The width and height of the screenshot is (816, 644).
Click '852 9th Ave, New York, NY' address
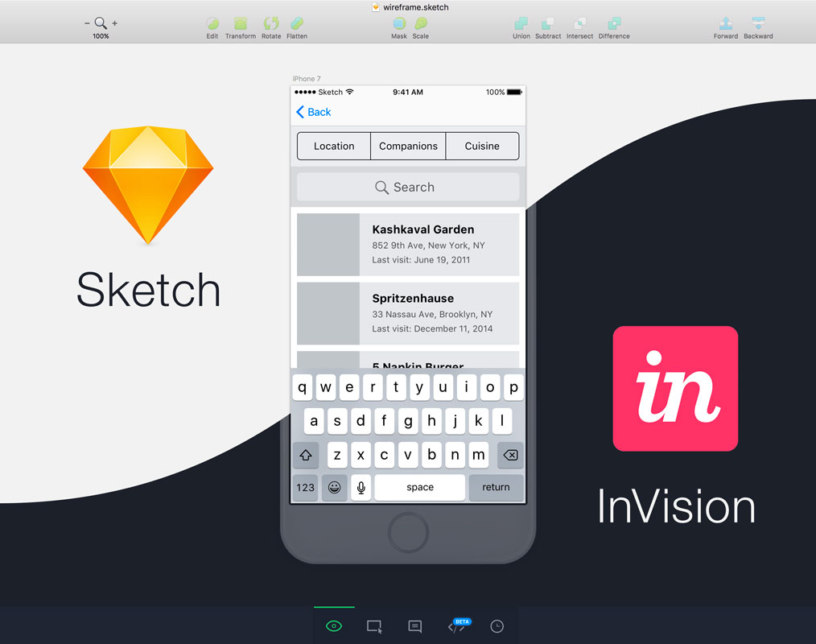[428, 246]
